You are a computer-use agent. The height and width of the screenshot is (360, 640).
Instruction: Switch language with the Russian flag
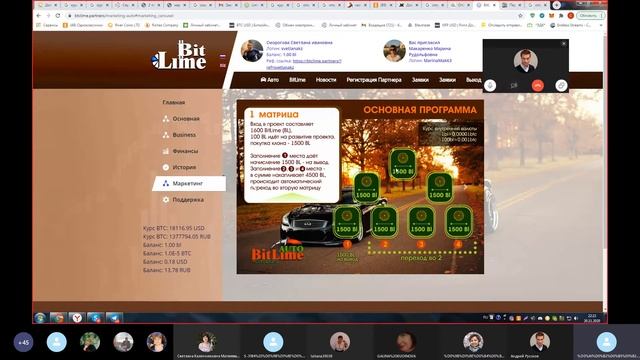[x=223, y=56]
